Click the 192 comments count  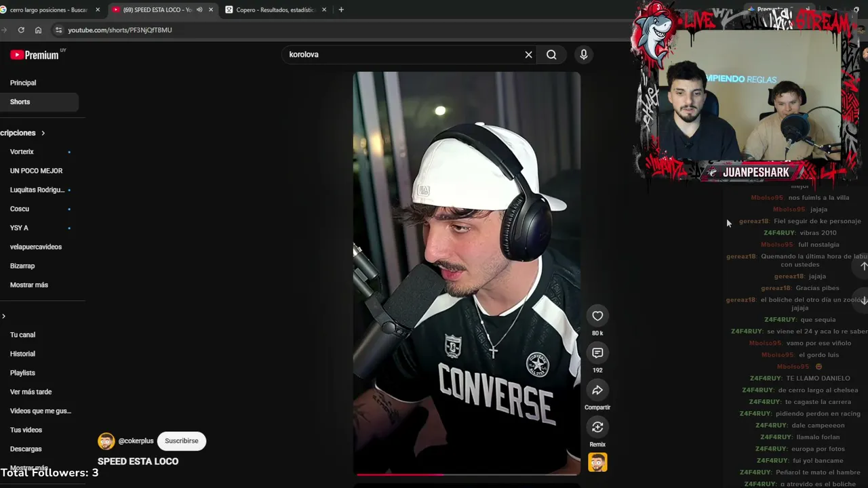(597, 371)
